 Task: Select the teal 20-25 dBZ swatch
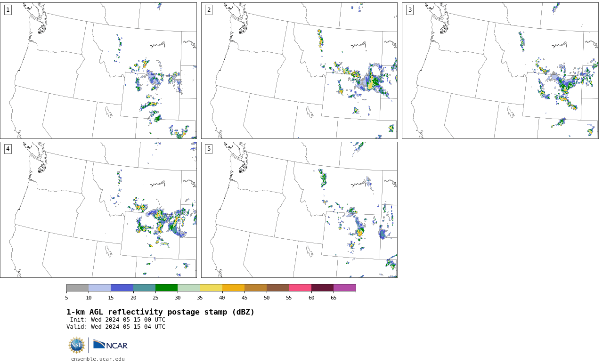tap(144, 288)
